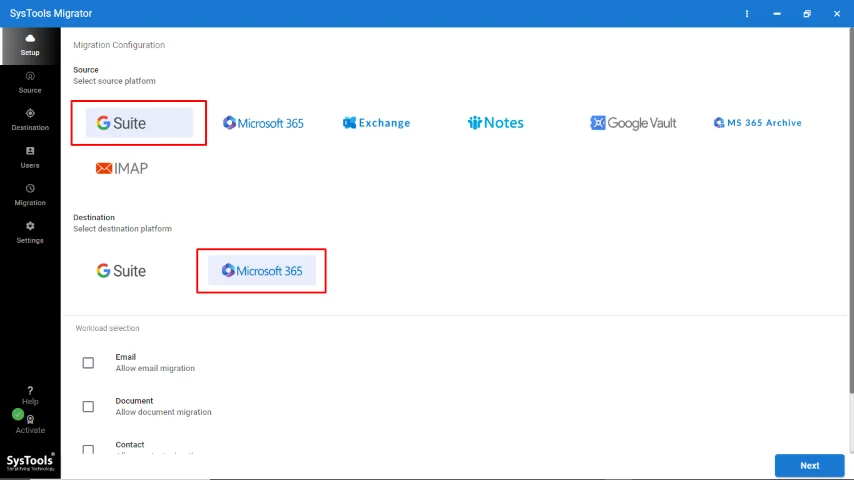854x480 pixels.
Task: Click the 'Select source platform' text
Action: (x=114, y=81)
